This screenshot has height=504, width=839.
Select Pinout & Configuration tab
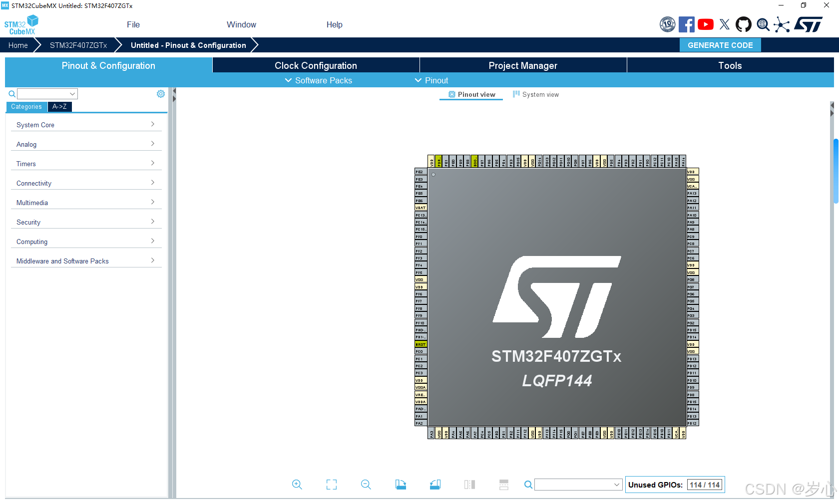pyautogui.click(x=108, y=65)
